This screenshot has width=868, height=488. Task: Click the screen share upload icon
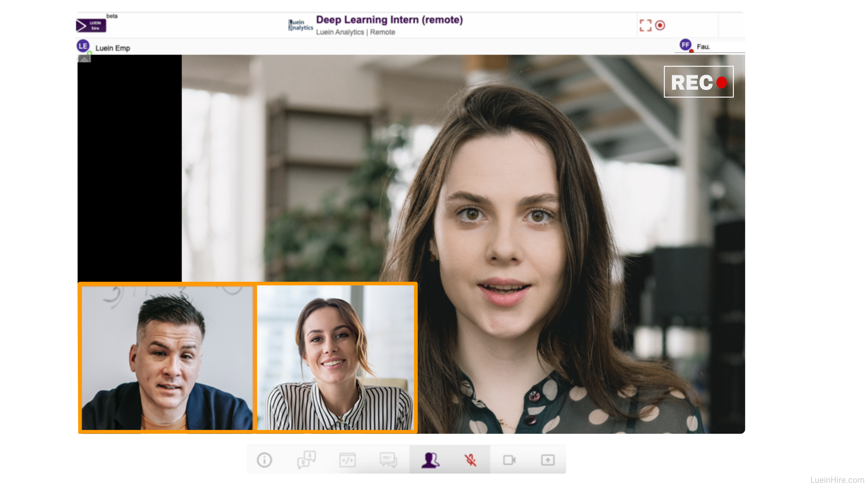tap(547, 460)
